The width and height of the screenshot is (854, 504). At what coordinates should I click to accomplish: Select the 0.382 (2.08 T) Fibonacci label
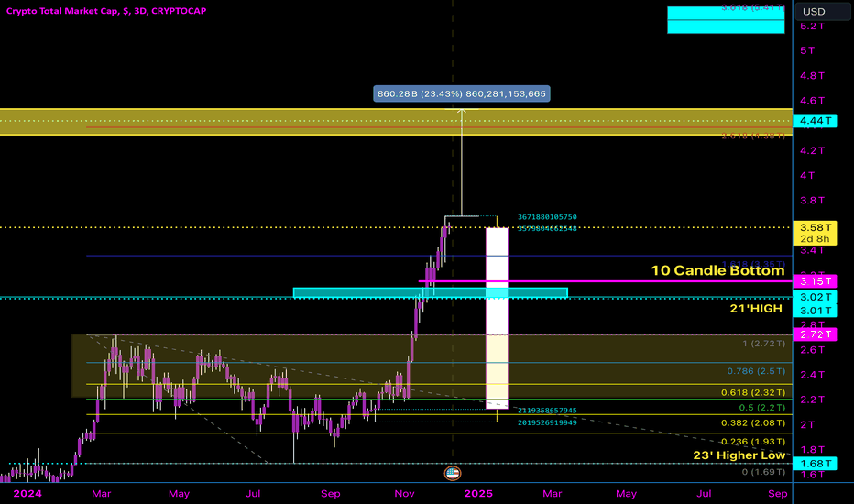tap(753, 422)
